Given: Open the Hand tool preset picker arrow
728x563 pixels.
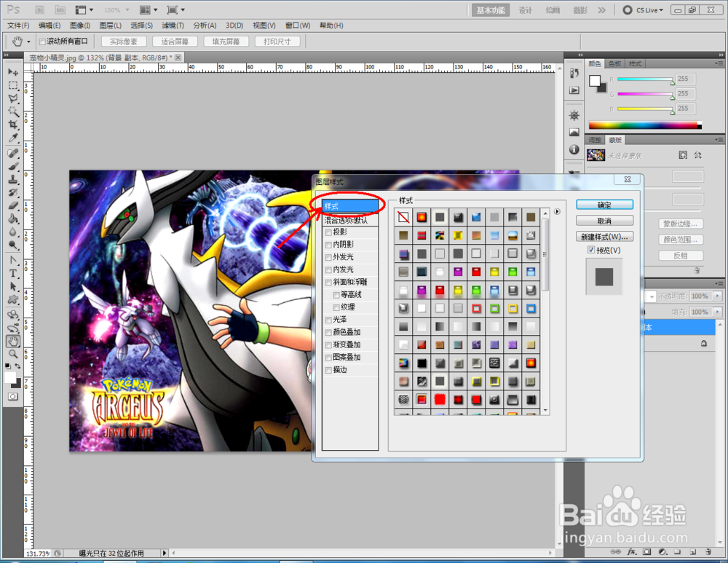Looking at the screenshot, I should tap(28, 42).
